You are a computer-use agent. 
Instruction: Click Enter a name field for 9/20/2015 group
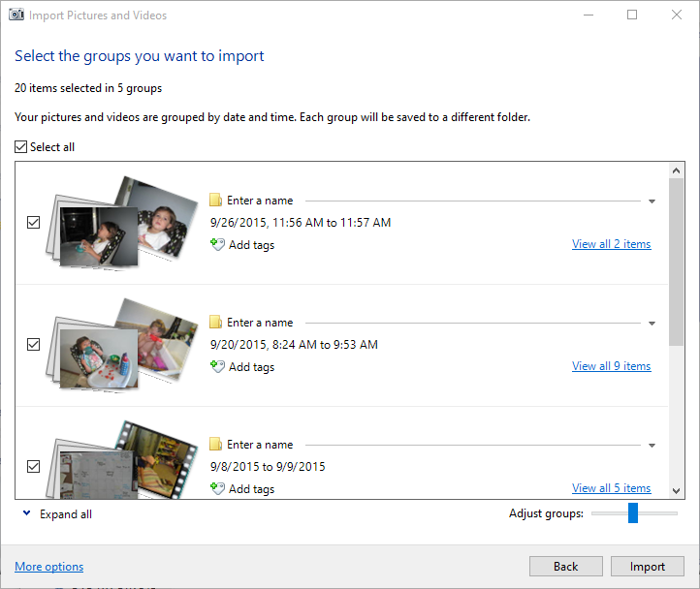(x=433, y=323)
